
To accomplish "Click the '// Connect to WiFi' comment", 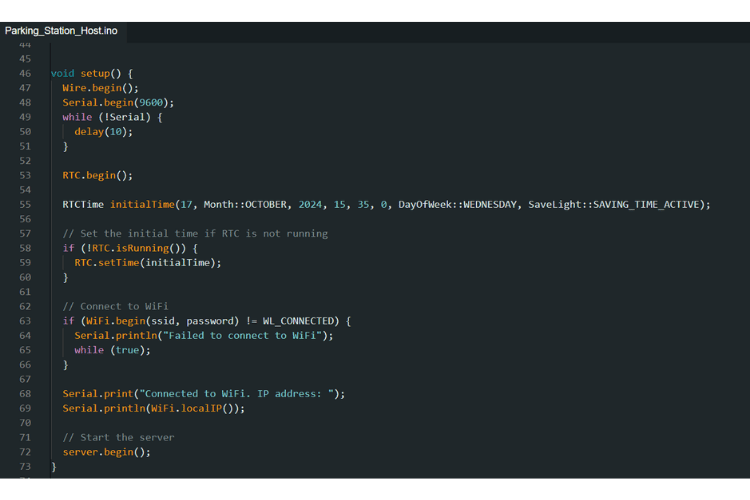I will pyautogui.click(x=115, y=306).
